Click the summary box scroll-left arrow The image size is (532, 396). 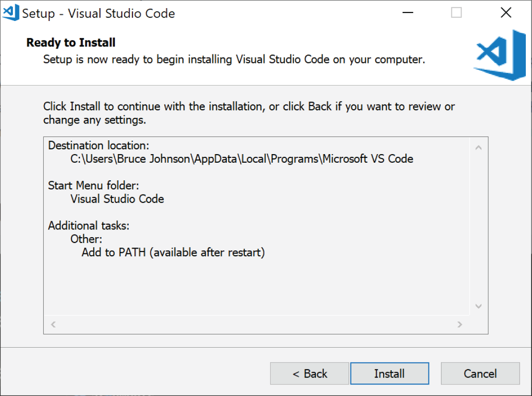53,324
